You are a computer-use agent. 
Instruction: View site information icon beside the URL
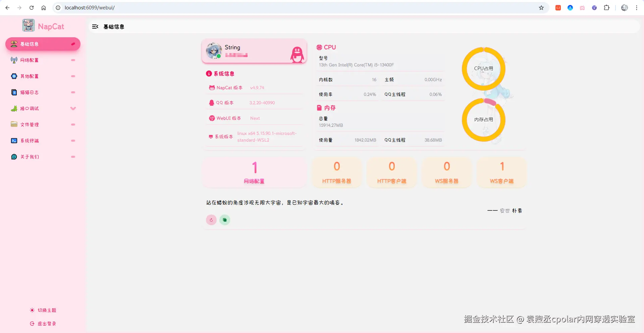58,8
